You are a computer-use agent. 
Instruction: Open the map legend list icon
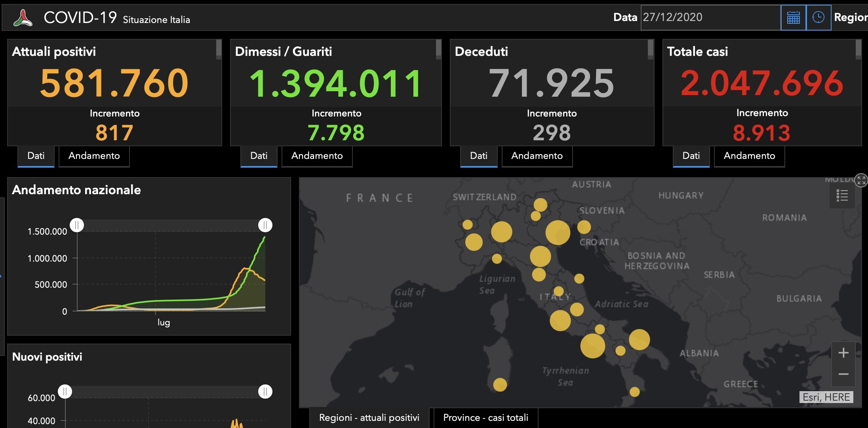(842, 195)
